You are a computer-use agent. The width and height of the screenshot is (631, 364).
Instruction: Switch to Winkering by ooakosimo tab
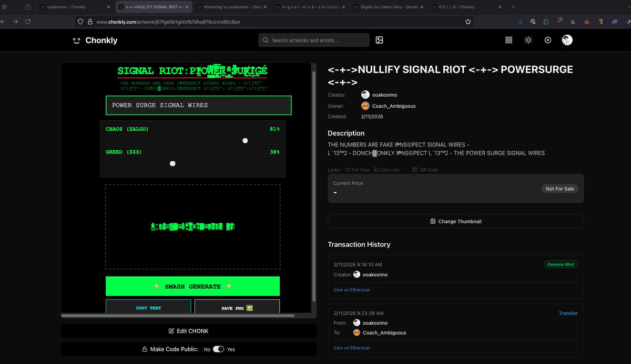[231, 7]
